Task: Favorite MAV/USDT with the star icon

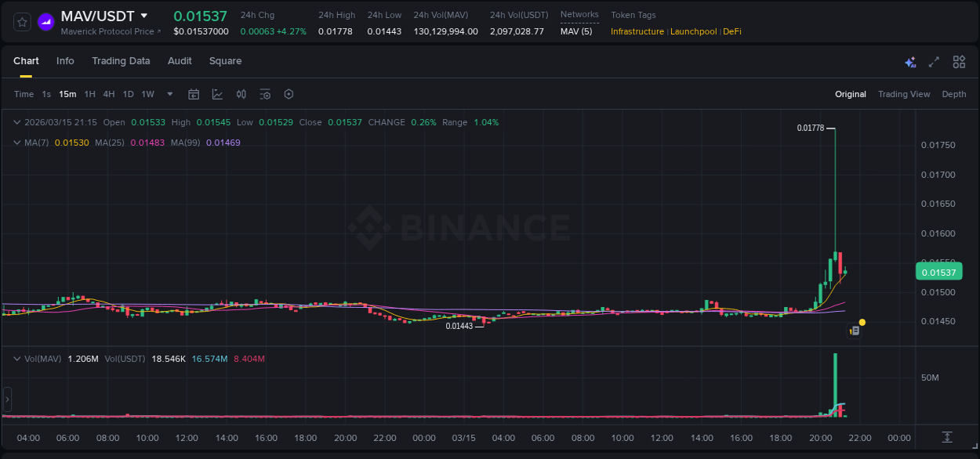Action: [21, 21]
